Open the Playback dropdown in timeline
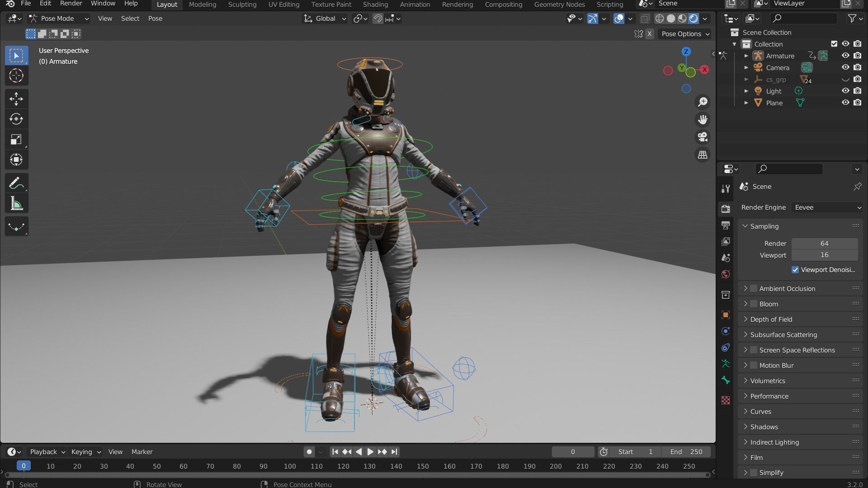Screen dimensions: 868x488 pyautogui.click(x=47, y=452)
